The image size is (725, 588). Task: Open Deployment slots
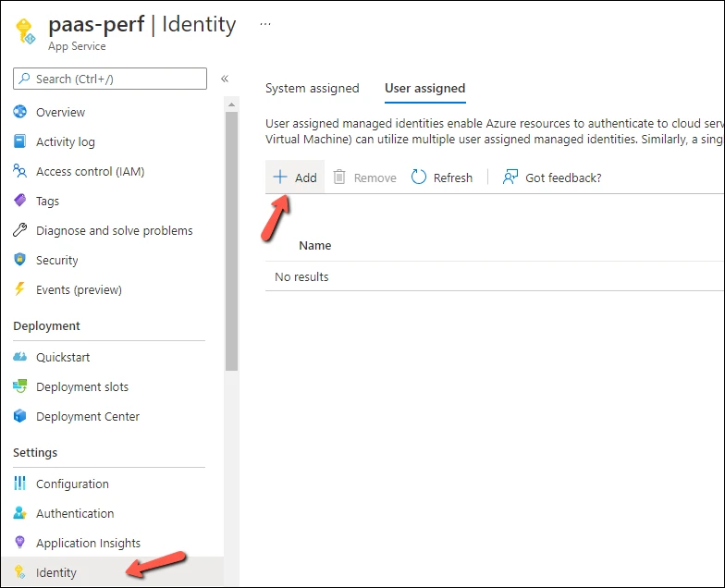[82, 386]
